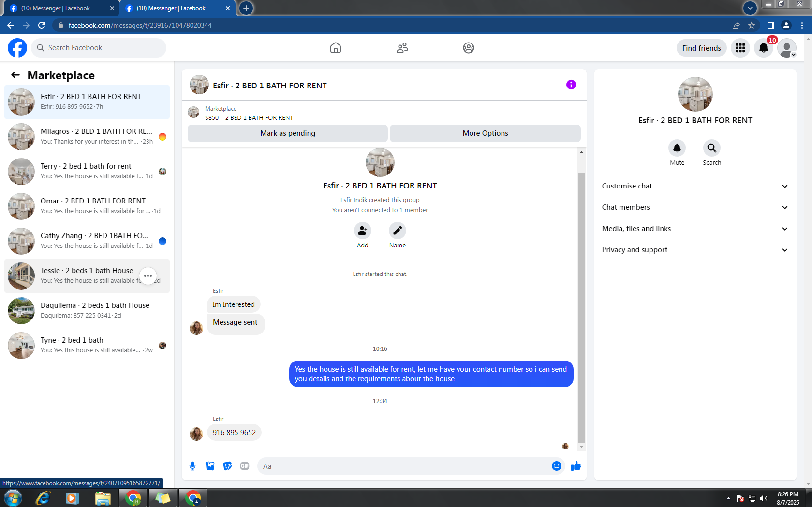Expand Chat members section
Image resolution: width=812 pixels, height=507 pixels.
pyautogui.click(x=695, y=207)
